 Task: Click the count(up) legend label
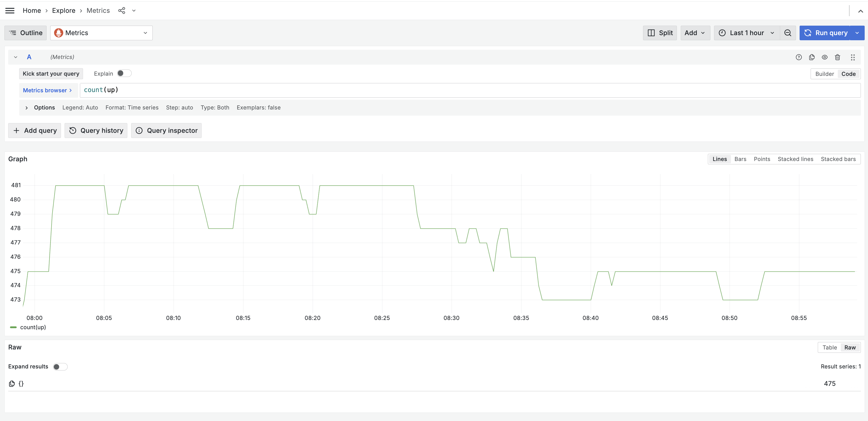click(33, 327)
